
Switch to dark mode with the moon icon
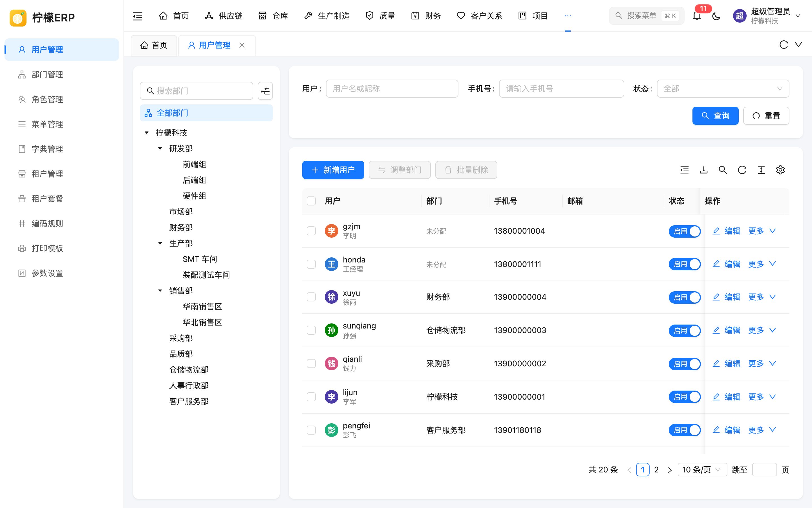[716, 16]
